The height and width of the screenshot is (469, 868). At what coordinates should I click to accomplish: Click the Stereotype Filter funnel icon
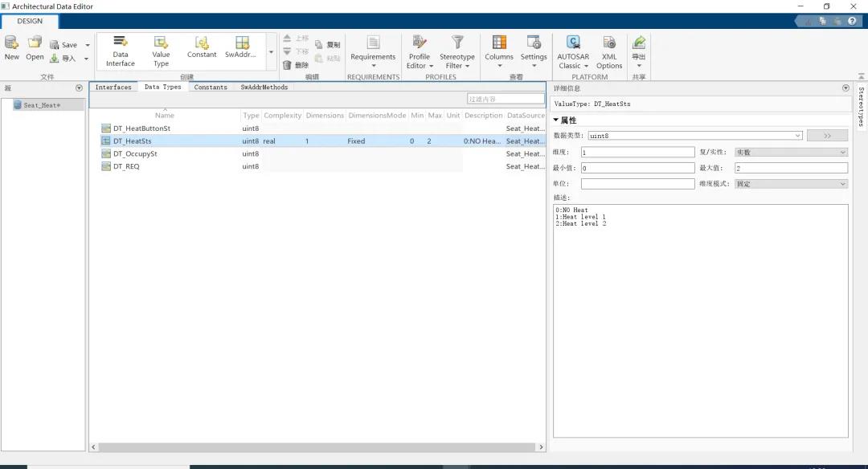(x=457, y=43)
